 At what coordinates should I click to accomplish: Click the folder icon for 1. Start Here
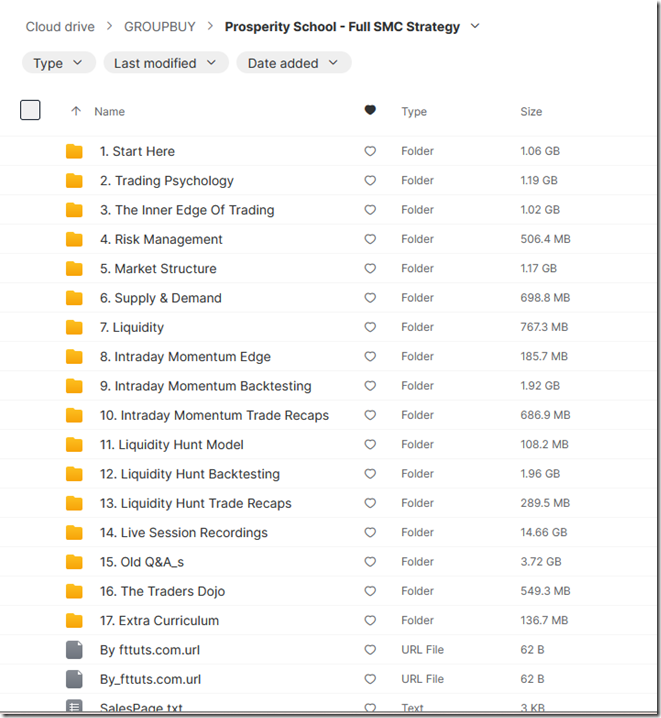(x=74, y=151)
